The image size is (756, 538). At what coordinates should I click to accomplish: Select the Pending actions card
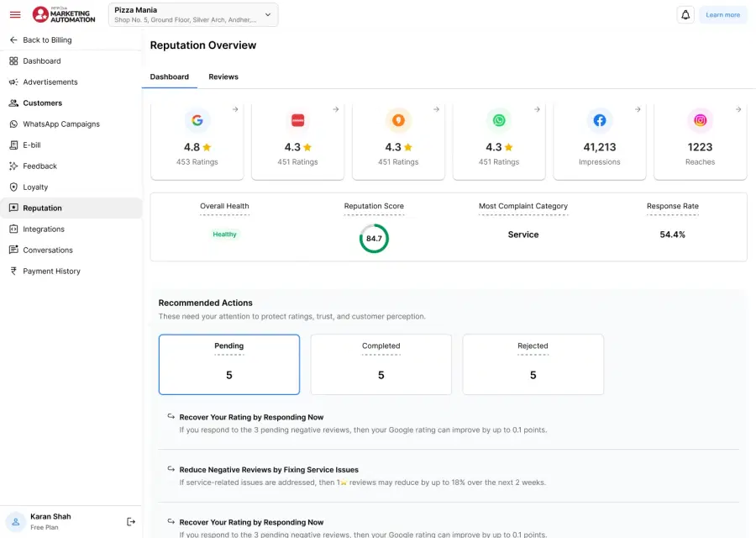[229, 364]
